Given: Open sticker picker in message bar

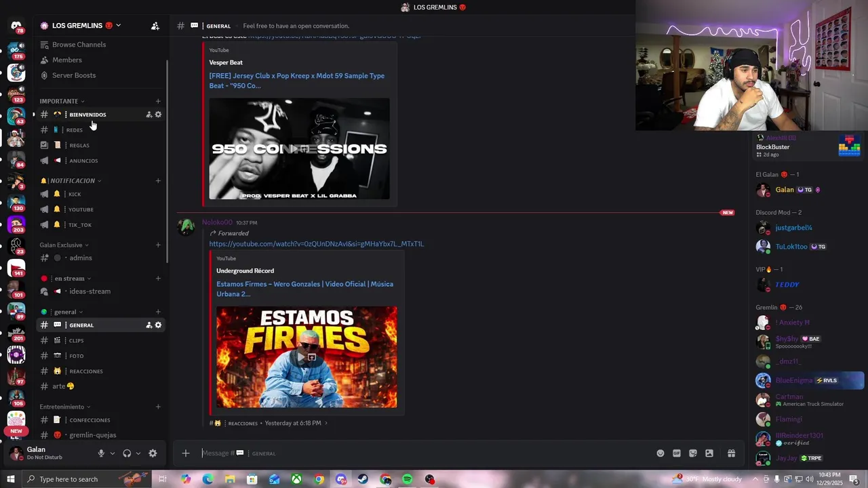Looking at the screenshot, I should [x=693, y=453].
